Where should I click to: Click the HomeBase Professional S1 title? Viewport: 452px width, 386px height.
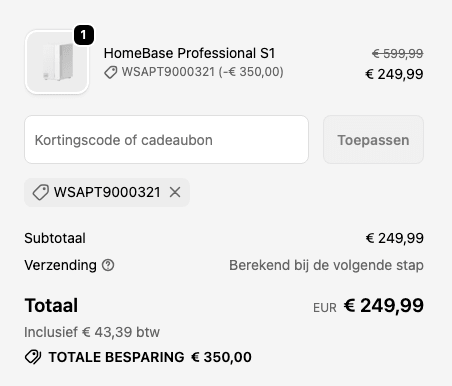tap(189, 53)
